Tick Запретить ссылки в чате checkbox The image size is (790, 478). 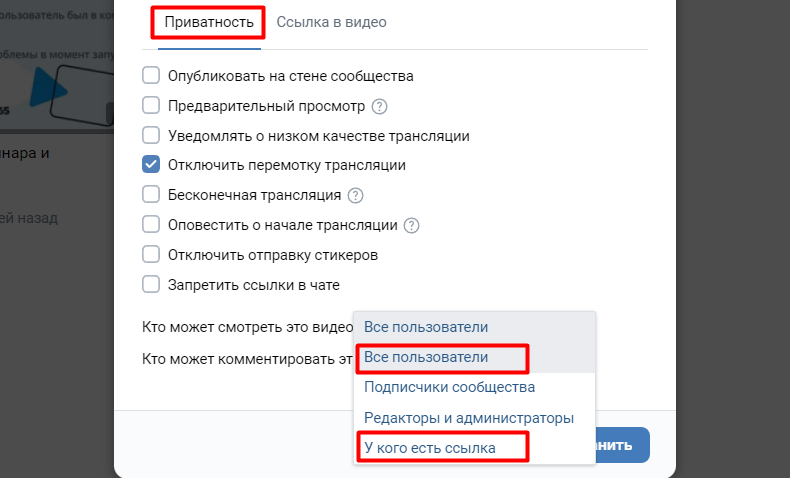click(x=151, y=285)
